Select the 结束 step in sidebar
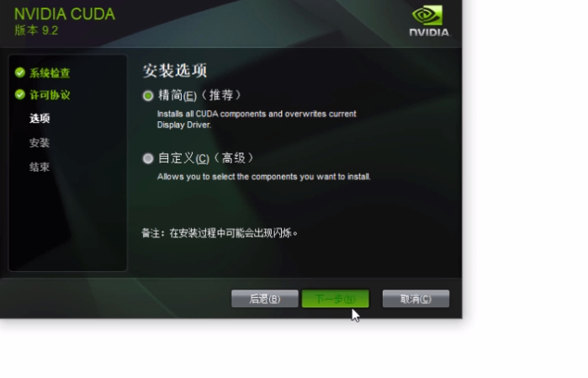The height and width of the screenshot is (378, 588). [40, 167]
